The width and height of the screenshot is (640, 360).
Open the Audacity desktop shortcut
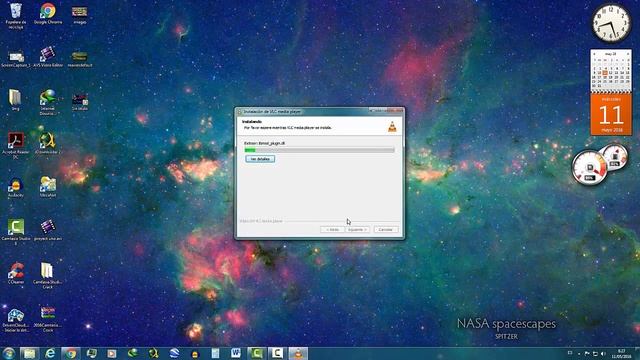click(x=16, y=188)
